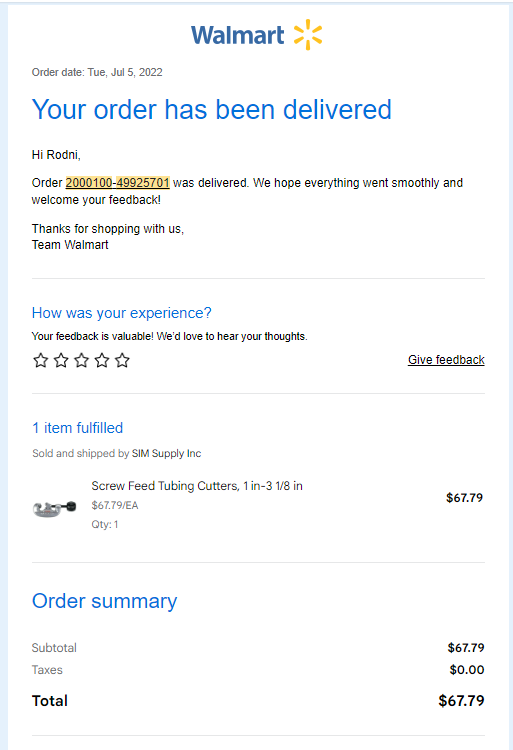Rate one star in experience rating

41,360
